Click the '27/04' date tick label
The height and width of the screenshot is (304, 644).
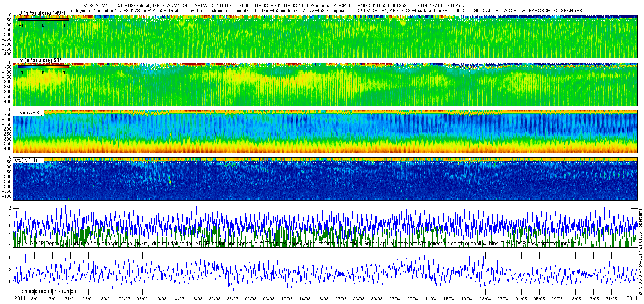503,299
